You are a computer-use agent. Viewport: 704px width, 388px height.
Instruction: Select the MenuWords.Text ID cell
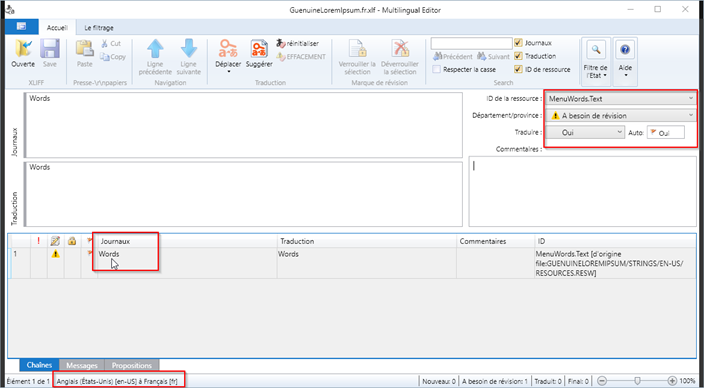click(x=615, y=263)
